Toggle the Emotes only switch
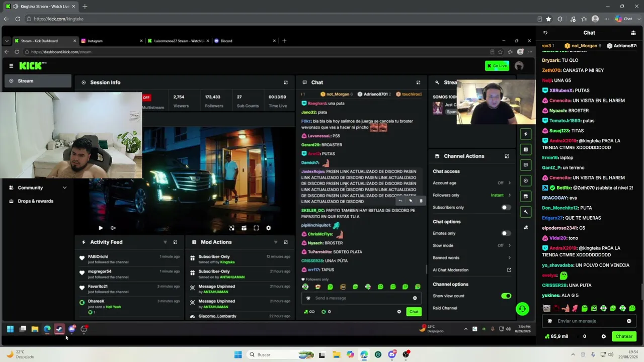Image resolution: width=644 pixels, height=362 pixels. tap(506, 233)
